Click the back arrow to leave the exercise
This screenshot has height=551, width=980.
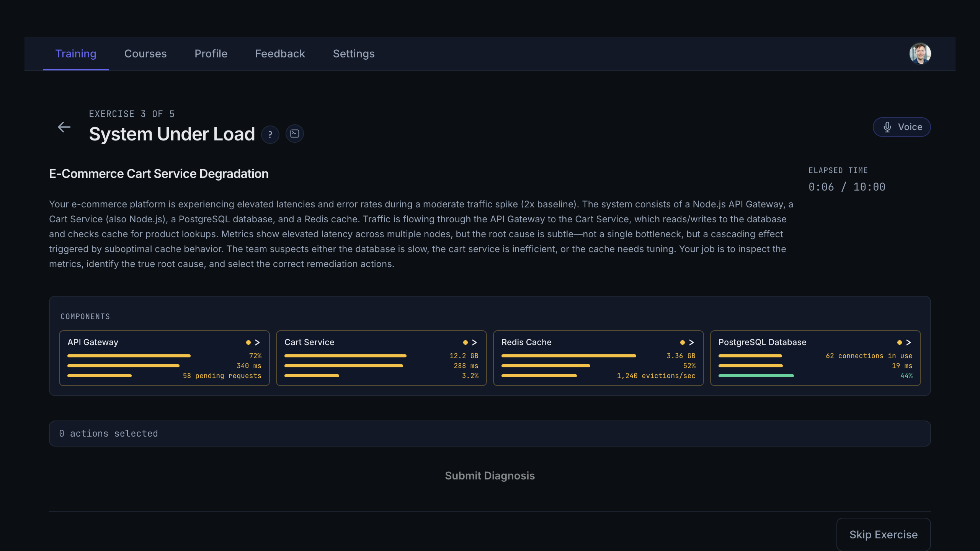click(64, 127)
